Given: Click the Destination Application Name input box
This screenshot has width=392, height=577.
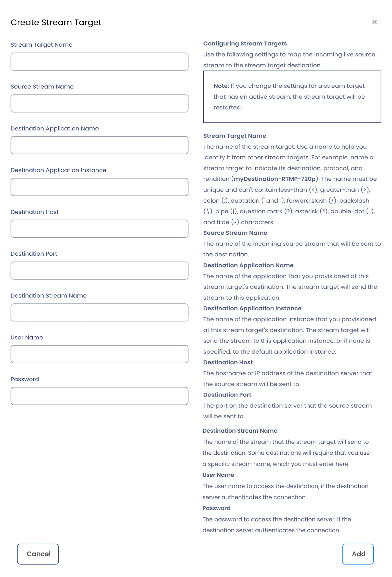Looking at the screenshot, I should [99, 145].
